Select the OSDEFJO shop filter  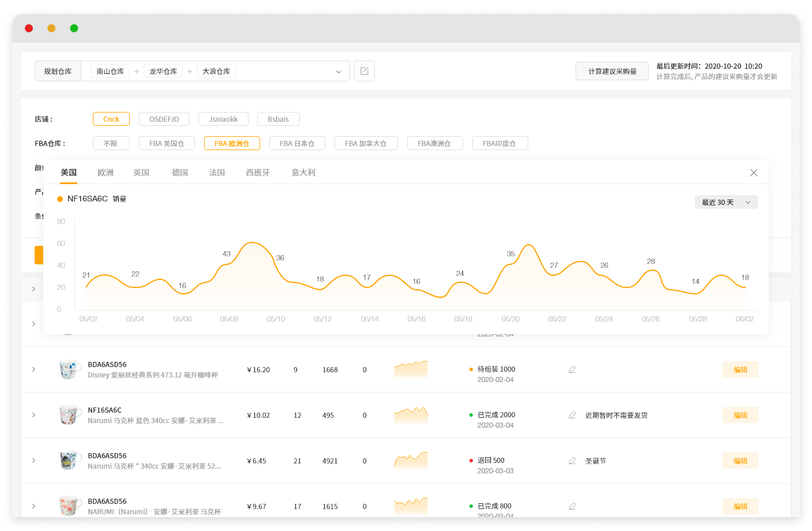[x=164, y=119]
